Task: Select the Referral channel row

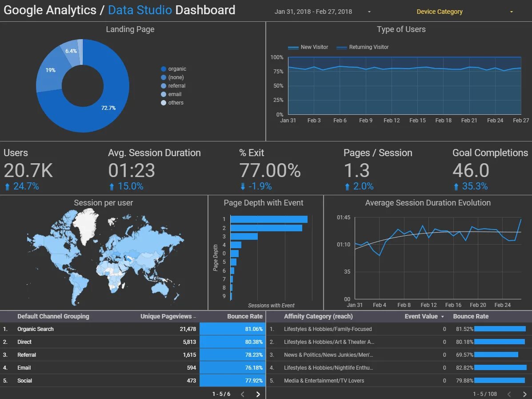Action: [133, 355]
